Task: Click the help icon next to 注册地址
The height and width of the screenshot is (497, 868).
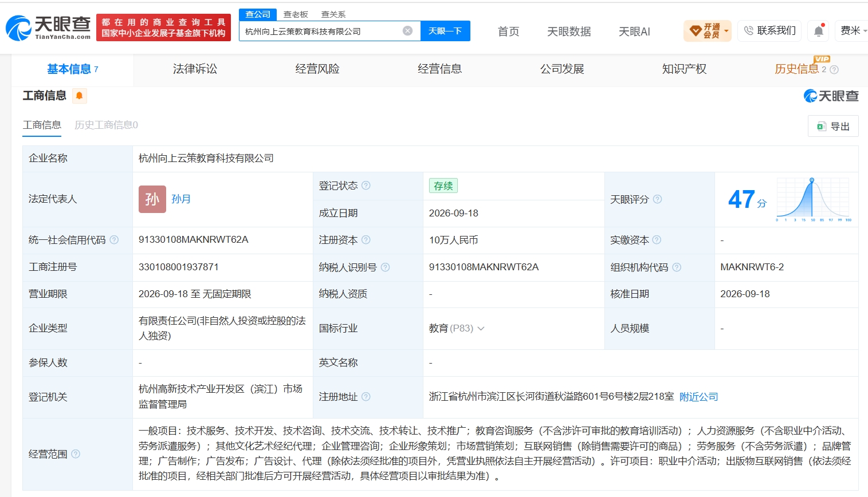Action: tap(366, 397)
